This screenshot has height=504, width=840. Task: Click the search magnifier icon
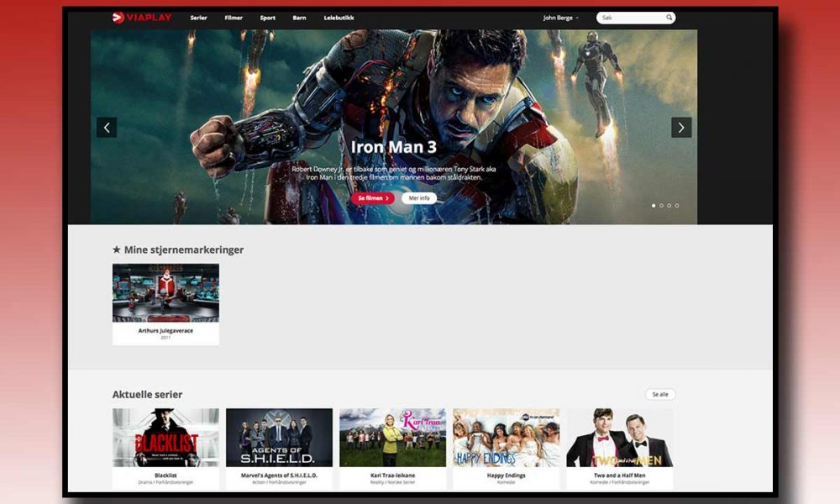(669, 18)
